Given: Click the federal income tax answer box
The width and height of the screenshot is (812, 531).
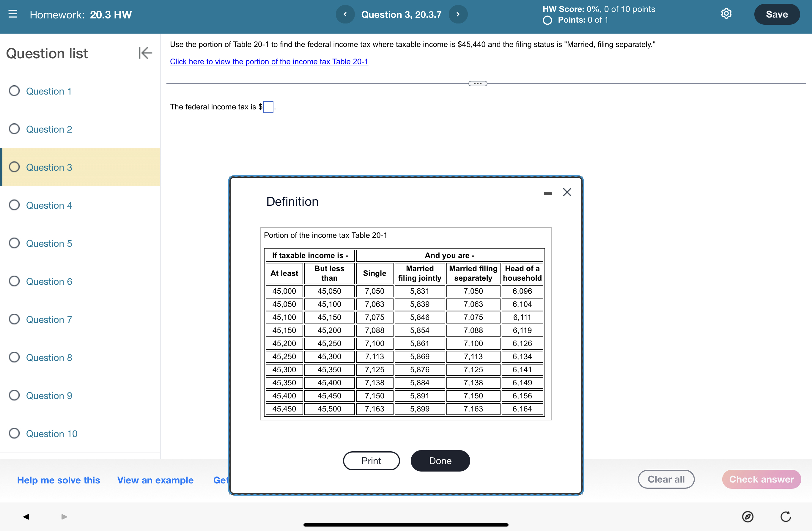Looking at the screenshot, I should pyautogui.click(x=268, y=107).
